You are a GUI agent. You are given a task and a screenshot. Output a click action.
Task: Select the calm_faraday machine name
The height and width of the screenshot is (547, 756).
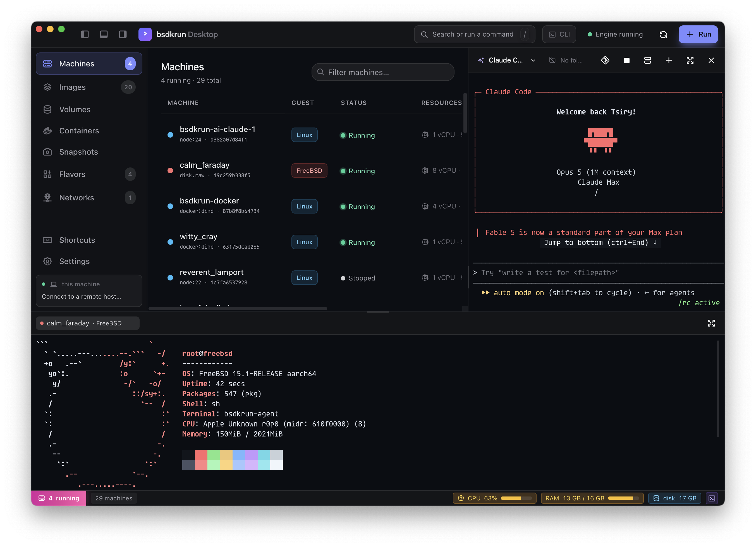pyautogui.click(x=204, y=165)
